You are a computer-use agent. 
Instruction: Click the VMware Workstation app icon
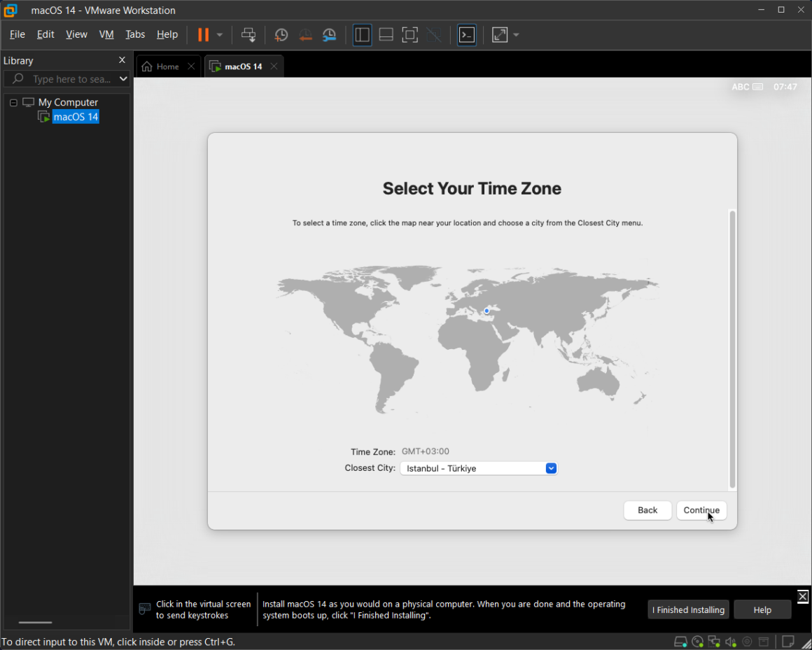pos(10,10)
